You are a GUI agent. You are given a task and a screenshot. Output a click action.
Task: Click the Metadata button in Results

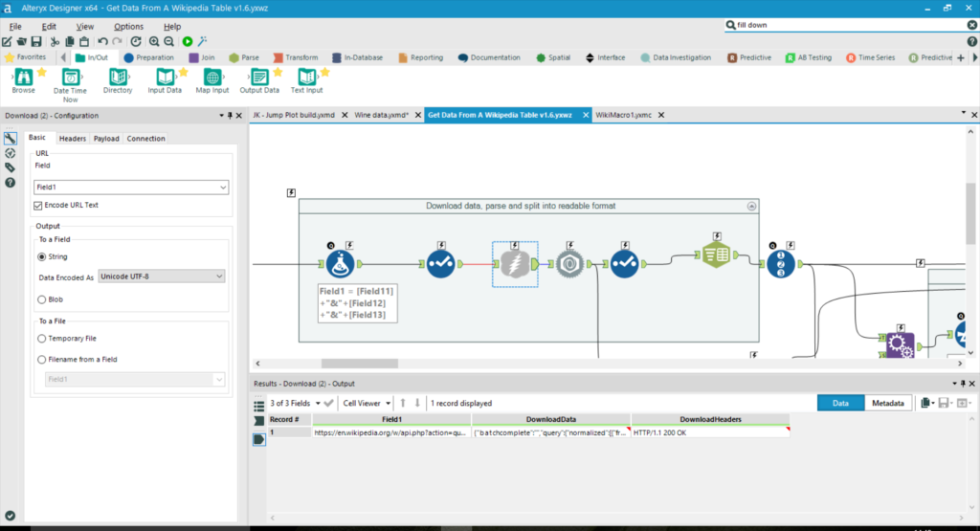pyautogui.click(x=888, y=403)
